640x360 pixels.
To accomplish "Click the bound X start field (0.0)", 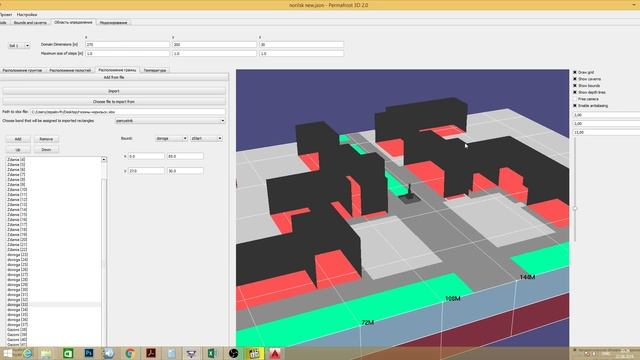I will click(x=146, y=156).
